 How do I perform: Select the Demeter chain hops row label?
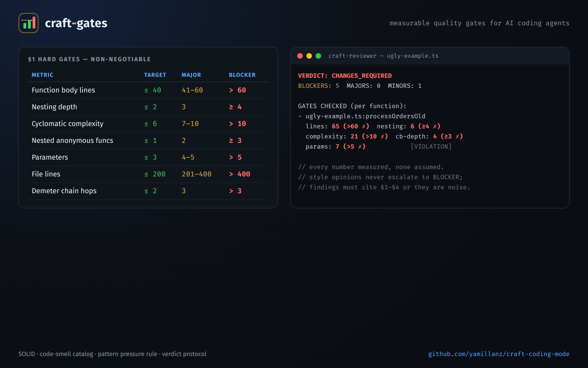64,191
